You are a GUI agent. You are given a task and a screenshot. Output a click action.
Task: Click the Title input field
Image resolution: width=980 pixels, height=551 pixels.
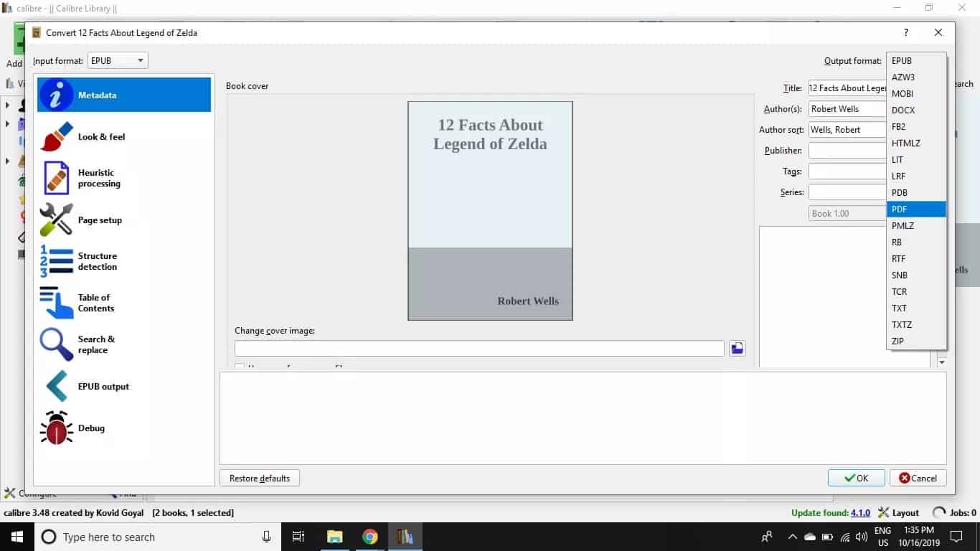(x=847, y=88)
